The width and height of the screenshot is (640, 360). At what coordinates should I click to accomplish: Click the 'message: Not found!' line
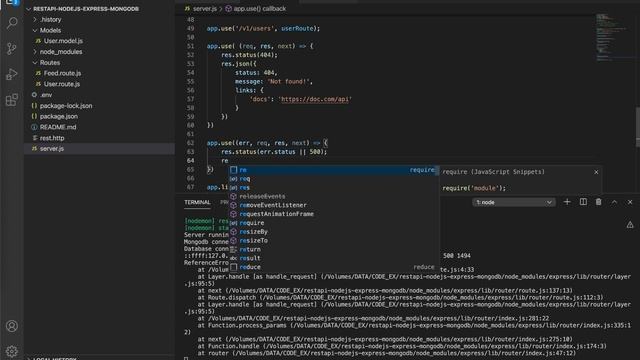click(273, 82)
